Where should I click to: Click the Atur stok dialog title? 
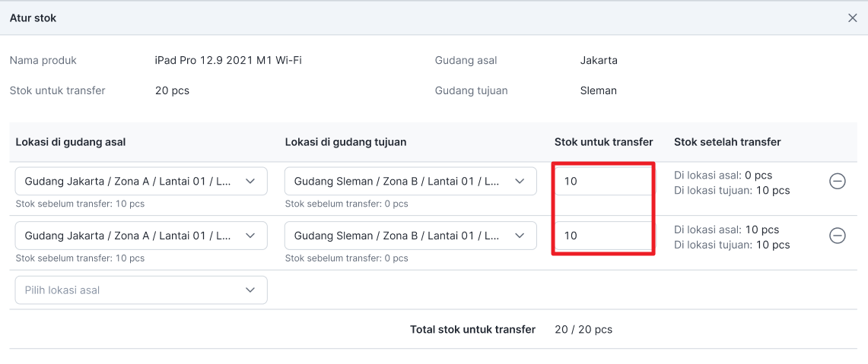pyautogui.click(x=33, y=18)
